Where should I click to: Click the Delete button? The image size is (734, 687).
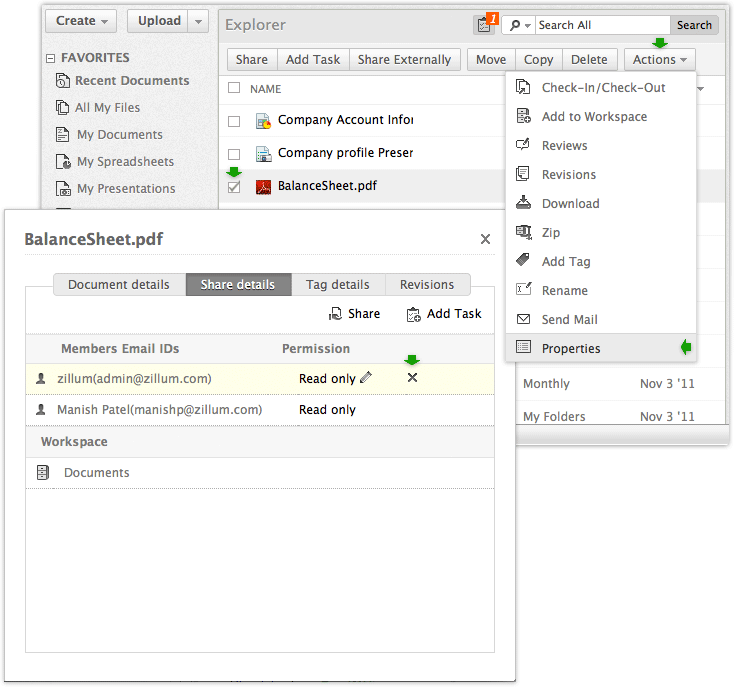click(589, 60)
